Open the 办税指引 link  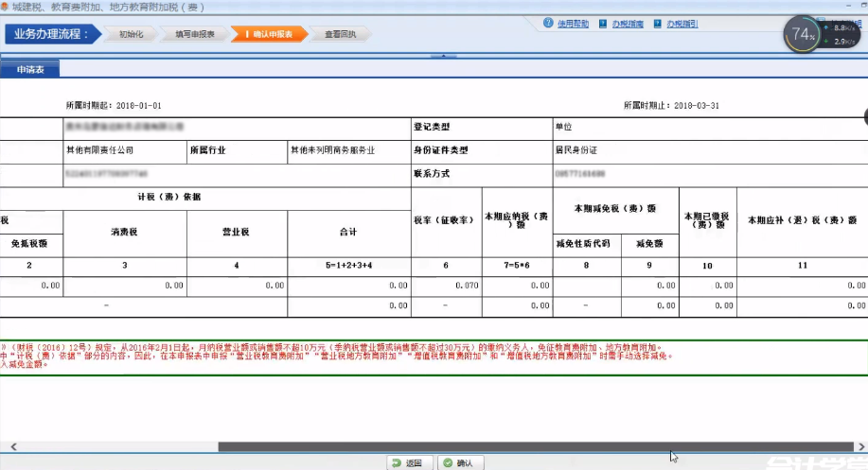(x=682, y=24)
